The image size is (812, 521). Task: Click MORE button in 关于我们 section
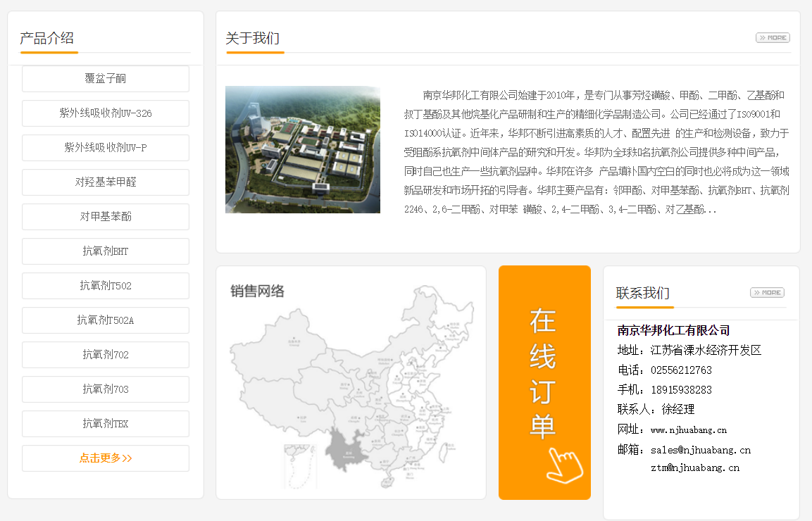pos(773,38)
